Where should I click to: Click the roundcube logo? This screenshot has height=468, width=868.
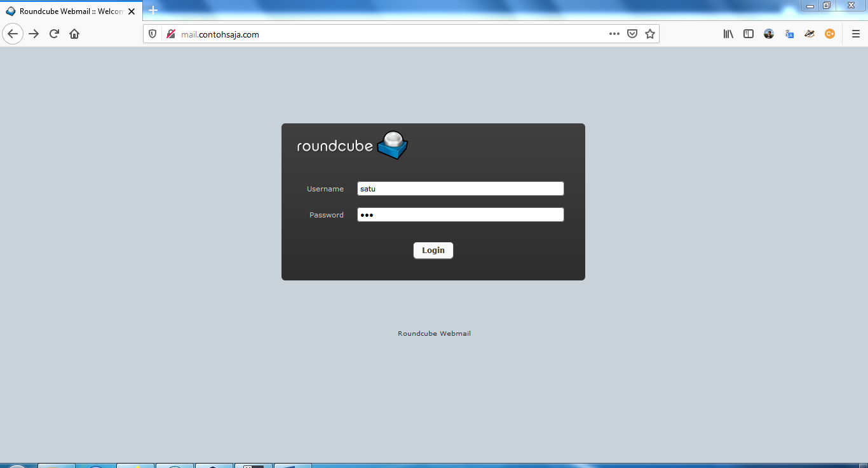353,145
